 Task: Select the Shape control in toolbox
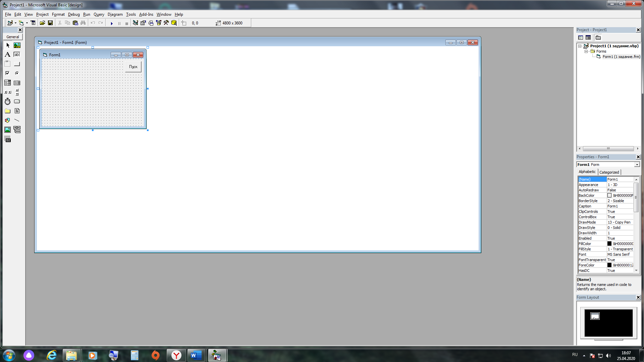click(x=8, y=120)
